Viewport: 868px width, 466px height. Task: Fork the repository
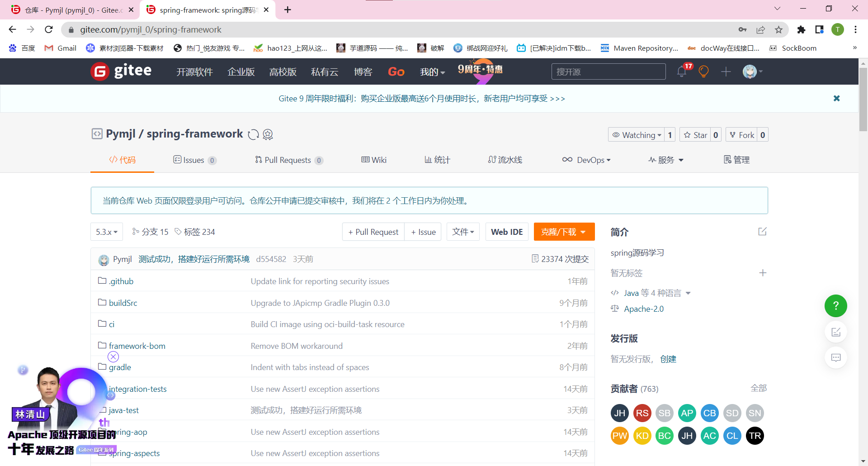742,135
